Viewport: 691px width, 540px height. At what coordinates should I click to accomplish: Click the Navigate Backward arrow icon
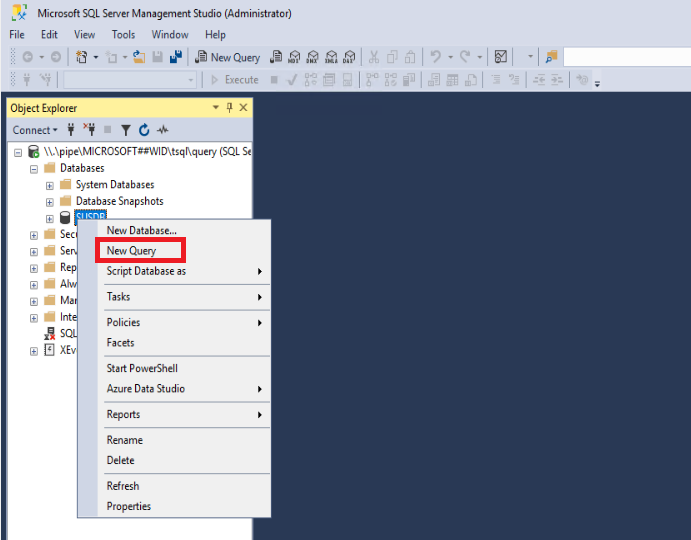point(28,57)
